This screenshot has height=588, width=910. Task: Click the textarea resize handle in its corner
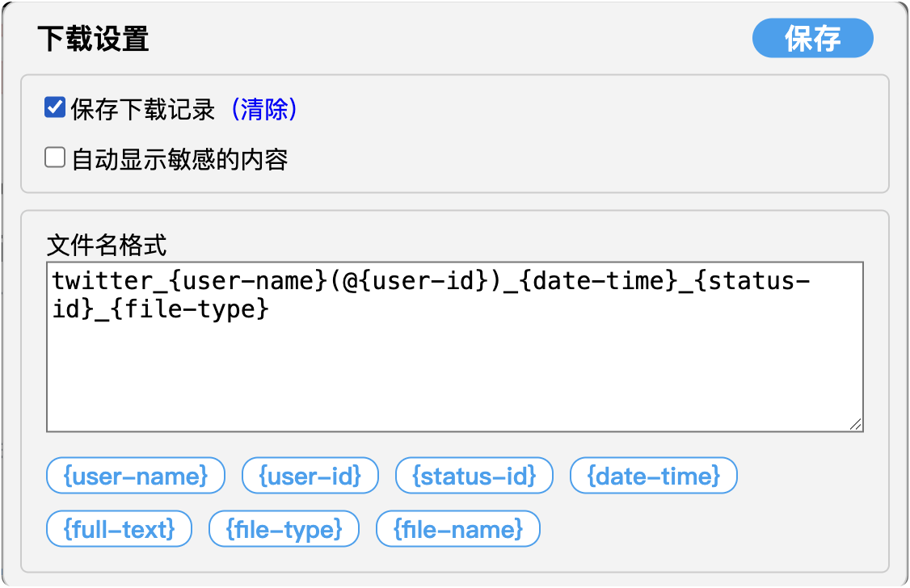[x=855, y=424]
